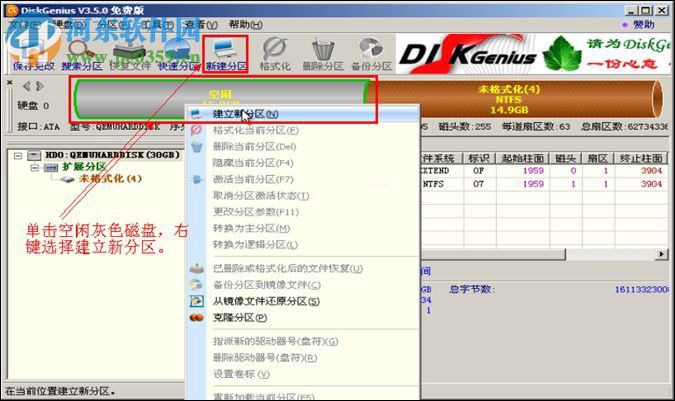Click the 格式化 toolbar icon

[x=275, y=54]
